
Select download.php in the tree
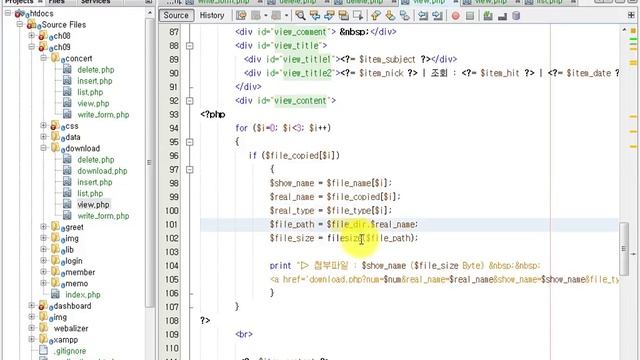(x=102, y=171)
